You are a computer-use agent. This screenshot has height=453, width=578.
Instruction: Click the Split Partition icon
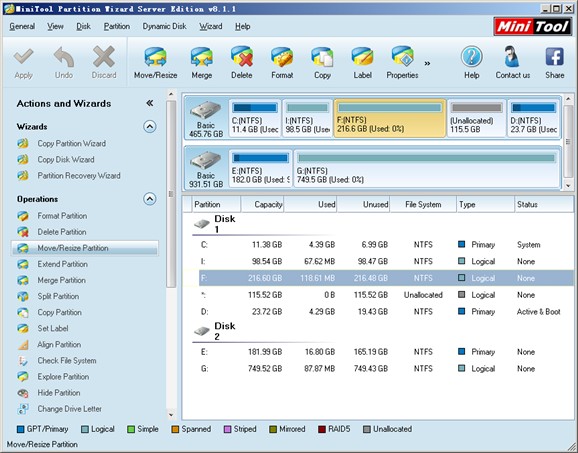[x=23, y=296]
